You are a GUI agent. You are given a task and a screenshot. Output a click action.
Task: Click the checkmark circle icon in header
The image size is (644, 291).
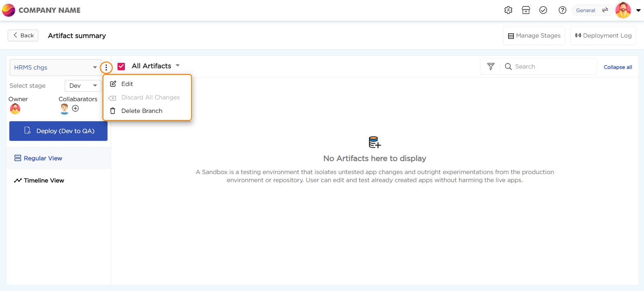coord(543,10)
